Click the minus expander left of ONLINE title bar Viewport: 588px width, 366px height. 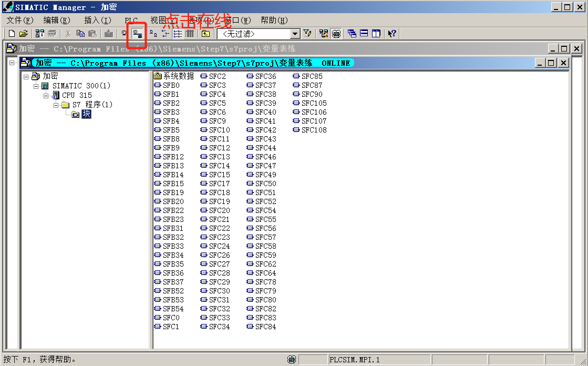click(x=12, y=63)
